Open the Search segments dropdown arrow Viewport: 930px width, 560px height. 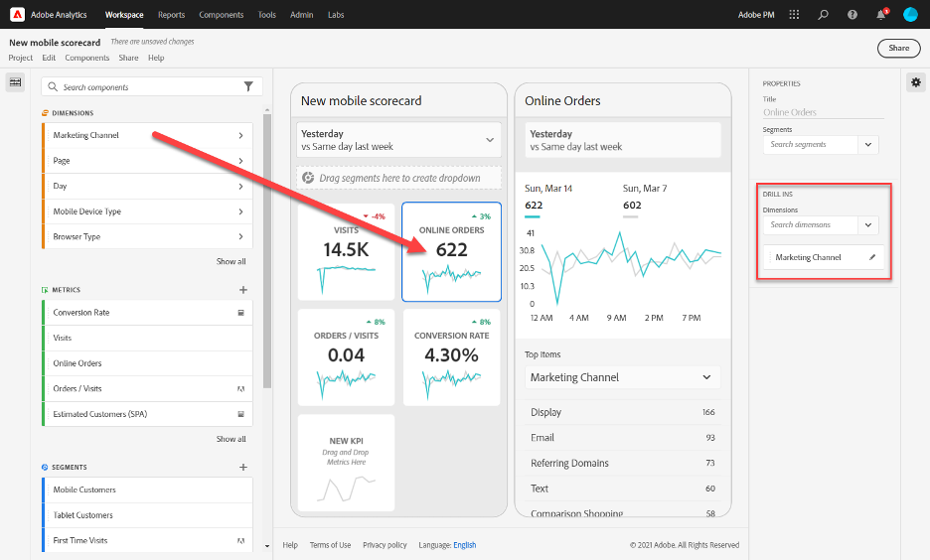868,145
